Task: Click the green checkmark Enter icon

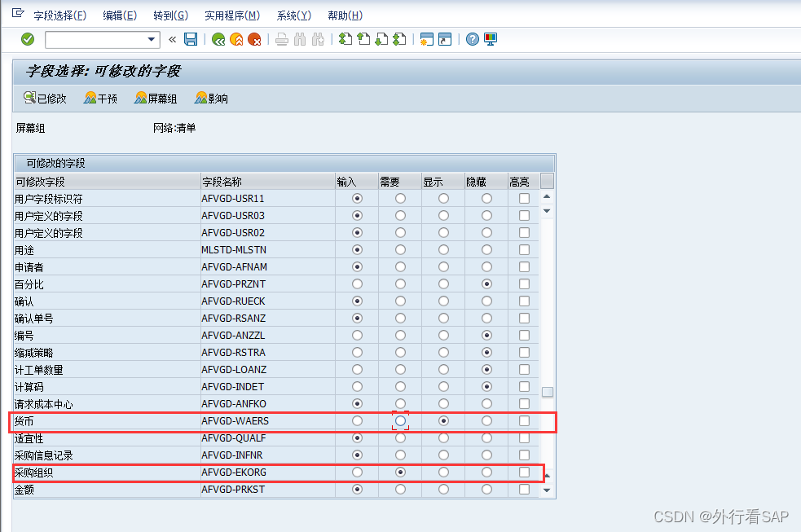Action: pyautogui.click(x=28, y=39)
